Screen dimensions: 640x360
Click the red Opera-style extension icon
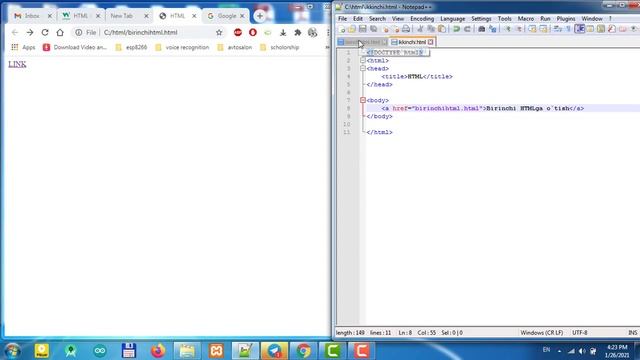253,32
